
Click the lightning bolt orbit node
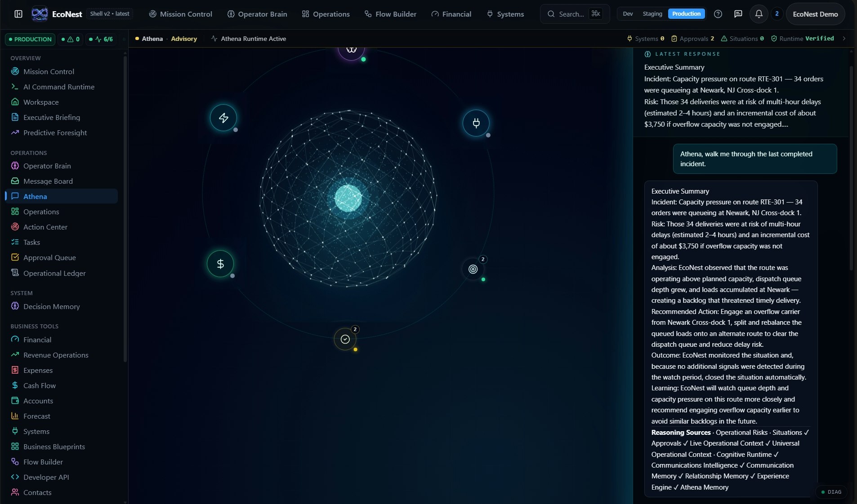tap(223, 118)
